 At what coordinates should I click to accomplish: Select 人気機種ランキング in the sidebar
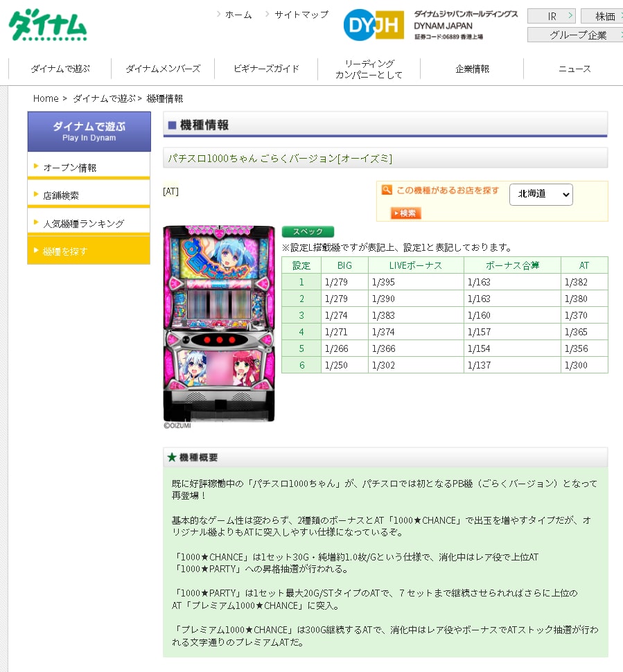point(89,223)
